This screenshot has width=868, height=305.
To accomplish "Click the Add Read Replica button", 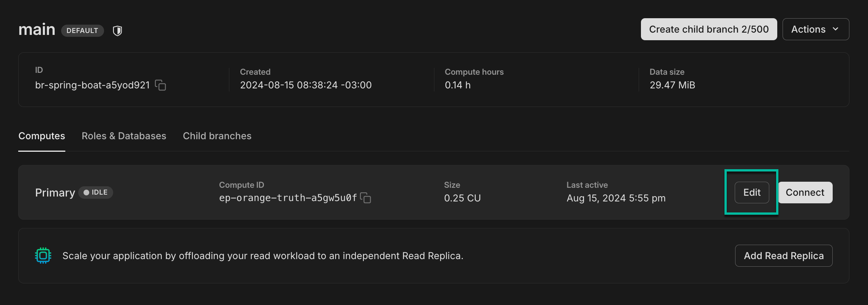I will (784, 256).
